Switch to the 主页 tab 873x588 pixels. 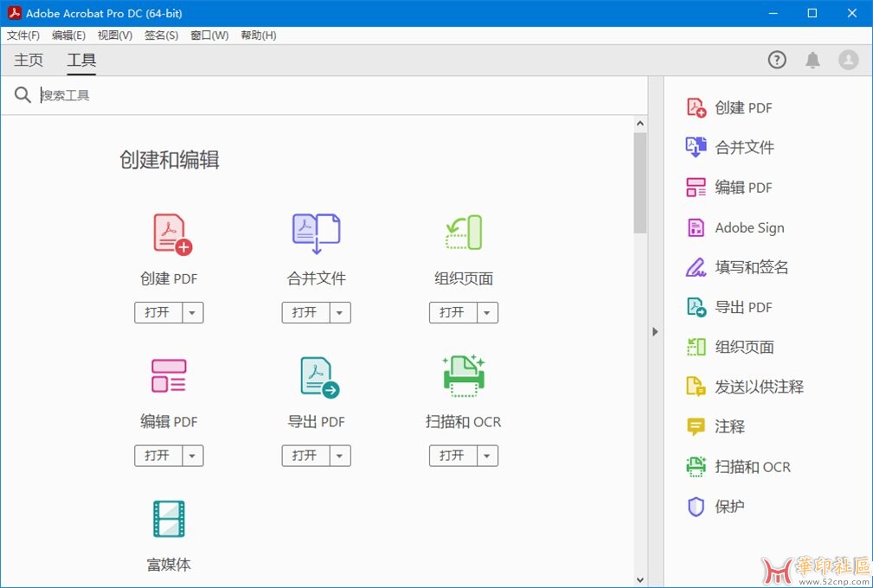[29, 61]
